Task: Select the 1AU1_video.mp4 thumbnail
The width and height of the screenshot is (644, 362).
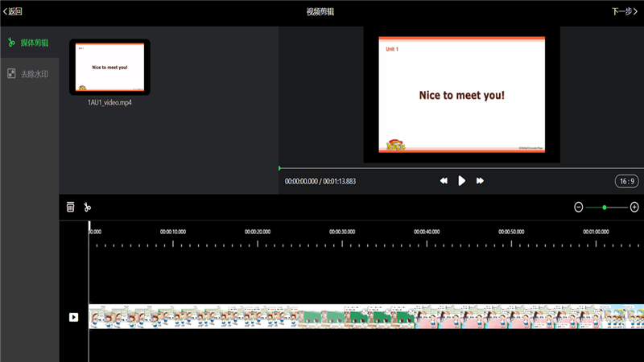Action: [109, 67]
